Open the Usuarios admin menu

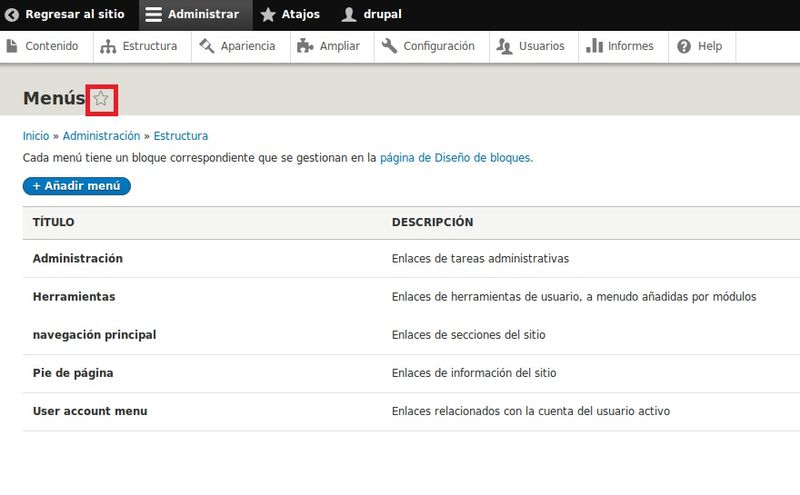pyautogui.click(x=541, y=46)
